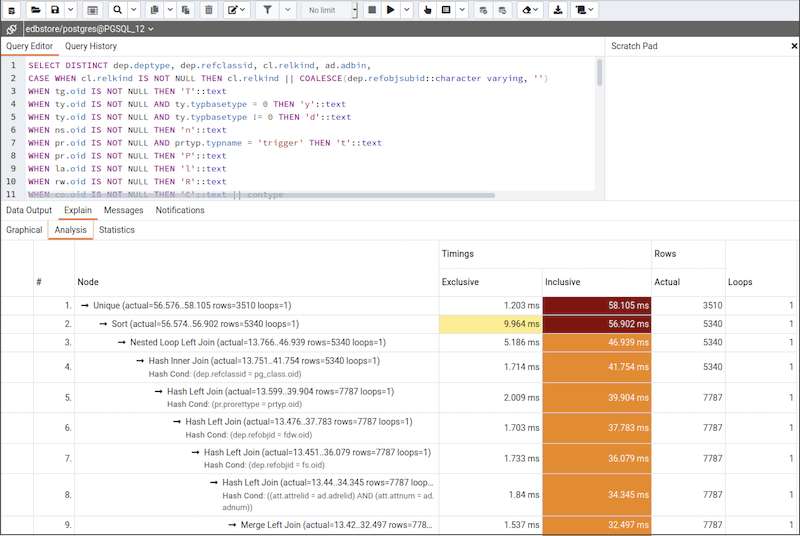
Task: Open the 'No limit' rows dropdown
Action: (x=330, y=10)
